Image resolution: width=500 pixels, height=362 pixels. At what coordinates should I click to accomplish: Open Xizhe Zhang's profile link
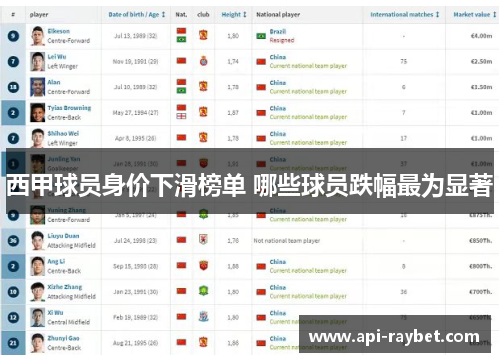point(65,287)
